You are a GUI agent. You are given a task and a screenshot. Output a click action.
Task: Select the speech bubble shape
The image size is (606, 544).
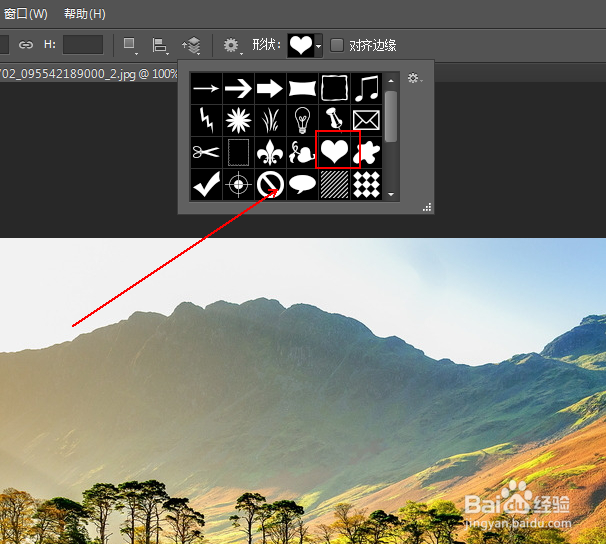coord(302,184)
